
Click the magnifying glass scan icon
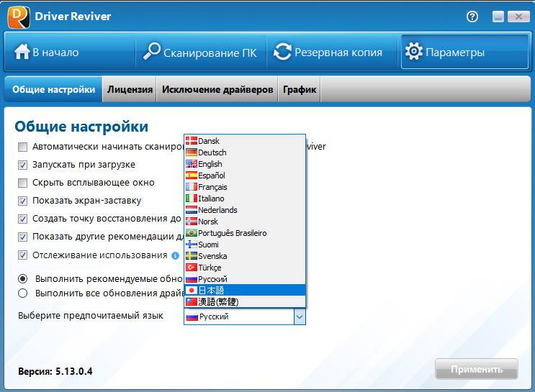pos(151,52)
